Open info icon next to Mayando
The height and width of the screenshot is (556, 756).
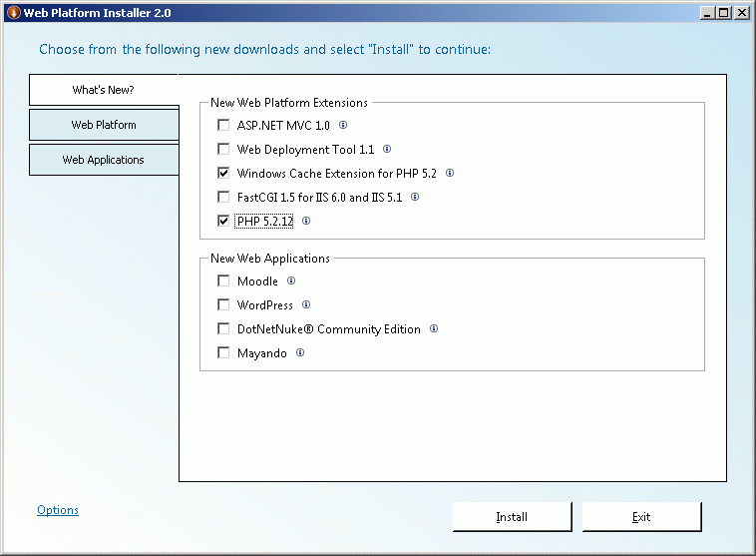[300, 352]
